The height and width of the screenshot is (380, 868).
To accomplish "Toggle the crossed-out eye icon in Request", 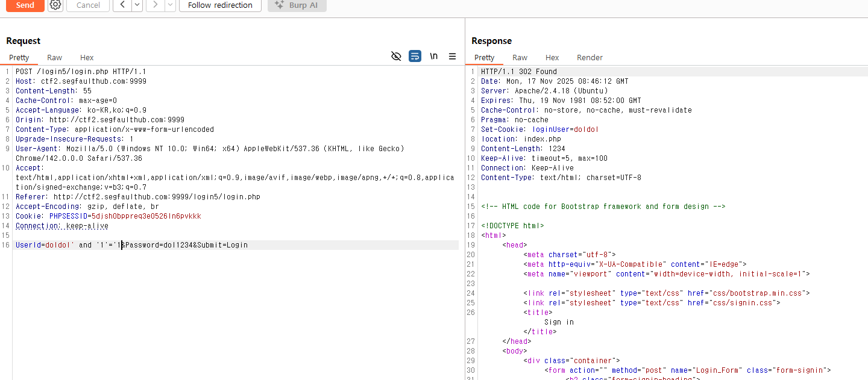I will click(x=396, y=57).
